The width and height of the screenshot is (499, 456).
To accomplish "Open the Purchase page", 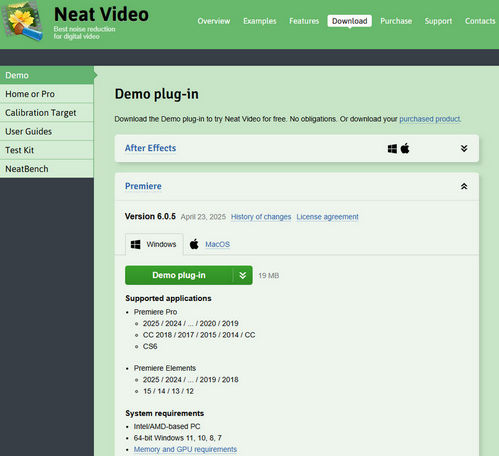I will (x=396, y=21).
